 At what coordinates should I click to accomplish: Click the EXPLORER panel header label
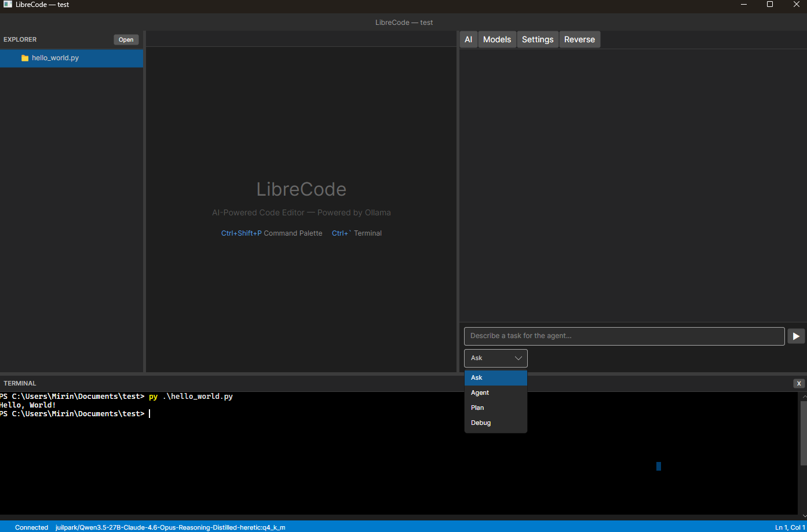20,39
